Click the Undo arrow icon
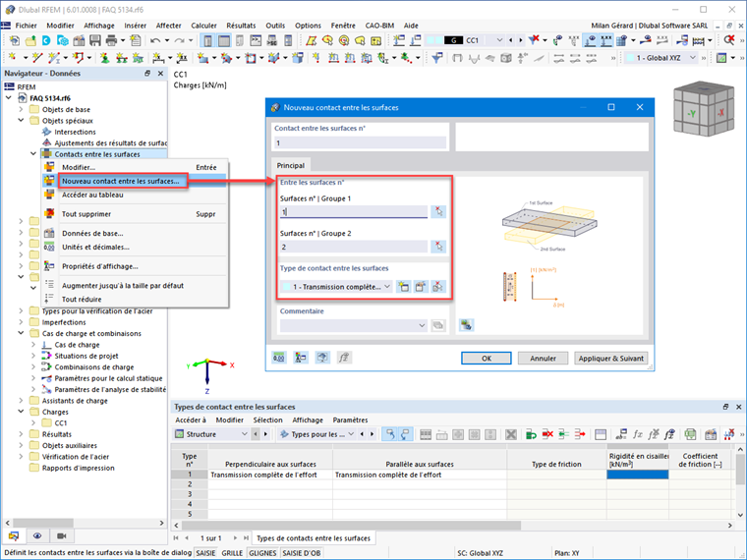747x560 pixels. coord(155,40)
